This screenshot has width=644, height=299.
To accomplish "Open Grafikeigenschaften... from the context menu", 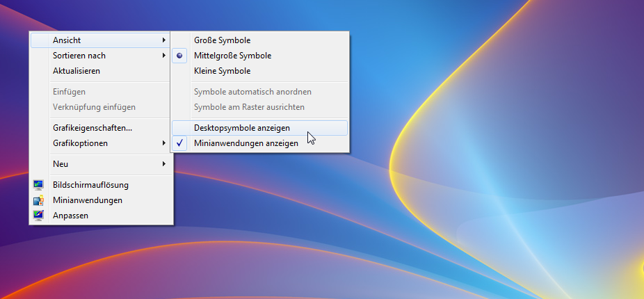I will click(x=101, y=128).
